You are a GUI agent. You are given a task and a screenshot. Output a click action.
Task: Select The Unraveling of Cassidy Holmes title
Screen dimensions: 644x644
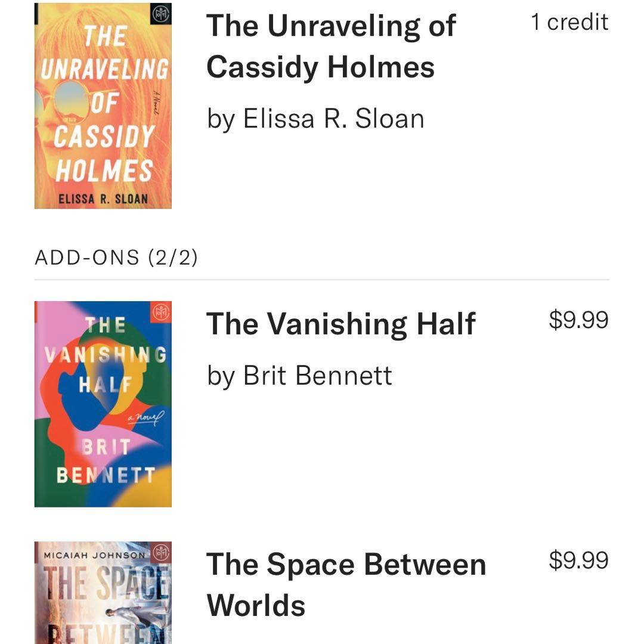331,46
